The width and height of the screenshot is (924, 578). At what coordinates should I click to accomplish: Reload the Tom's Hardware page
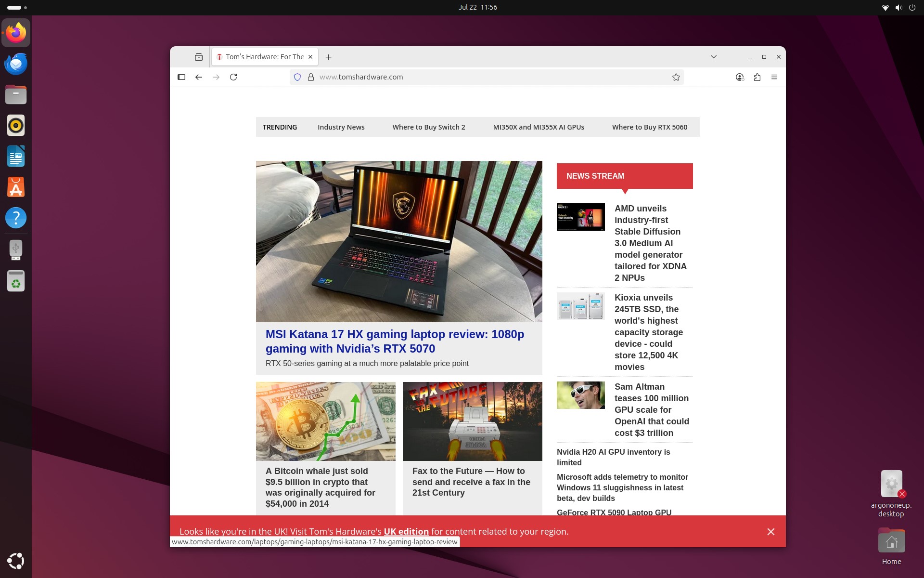233,77
